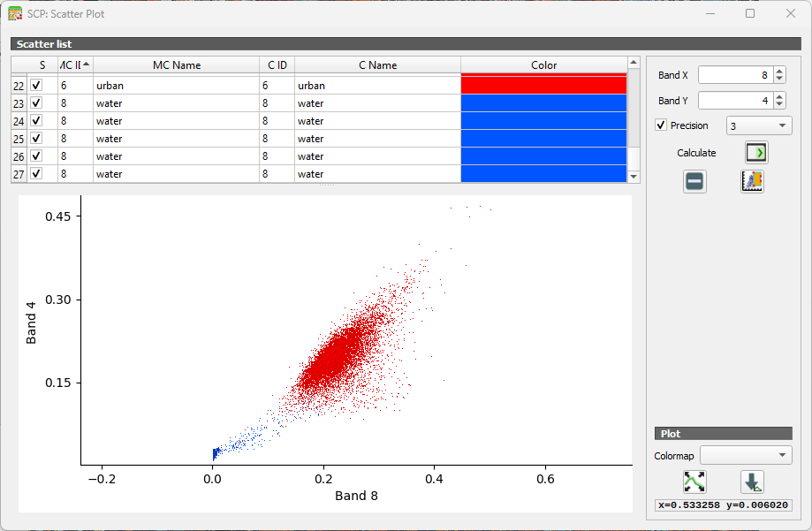Click the C Name column header
The width and height of the screenshot is (812, 531).
[x=377, y=64]
